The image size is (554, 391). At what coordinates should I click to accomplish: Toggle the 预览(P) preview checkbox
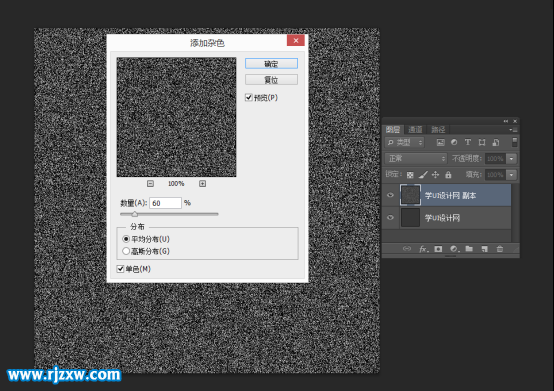point(249,97)
